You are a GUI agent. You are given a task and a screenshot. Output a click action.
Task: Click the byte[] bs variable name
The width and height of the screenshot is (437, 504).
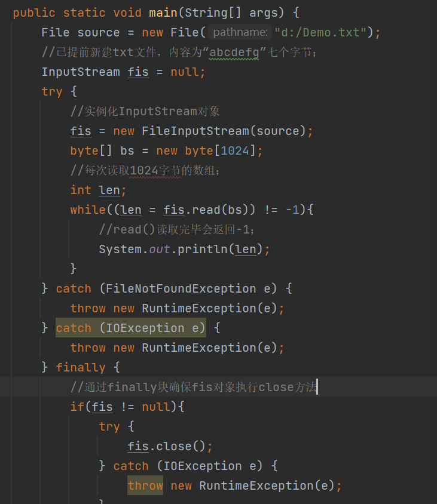click(127, 150)
